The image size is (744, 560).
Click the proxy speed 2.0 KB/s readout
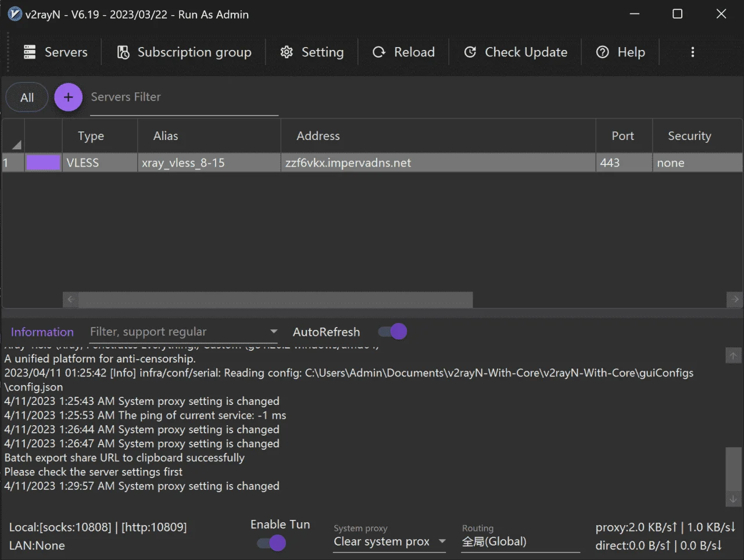[666, 527]
